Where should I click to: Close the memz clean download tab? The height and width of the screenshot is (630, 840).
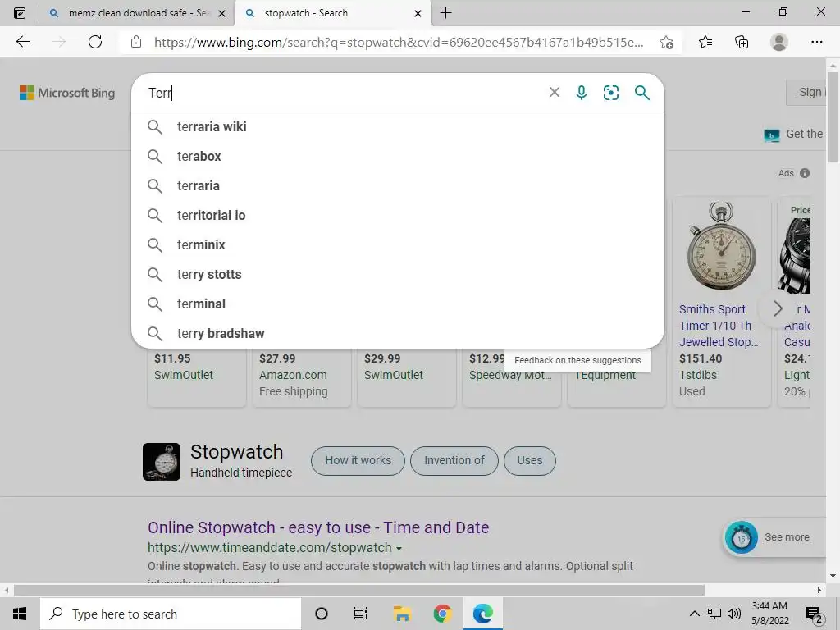(x=221, y=13)
